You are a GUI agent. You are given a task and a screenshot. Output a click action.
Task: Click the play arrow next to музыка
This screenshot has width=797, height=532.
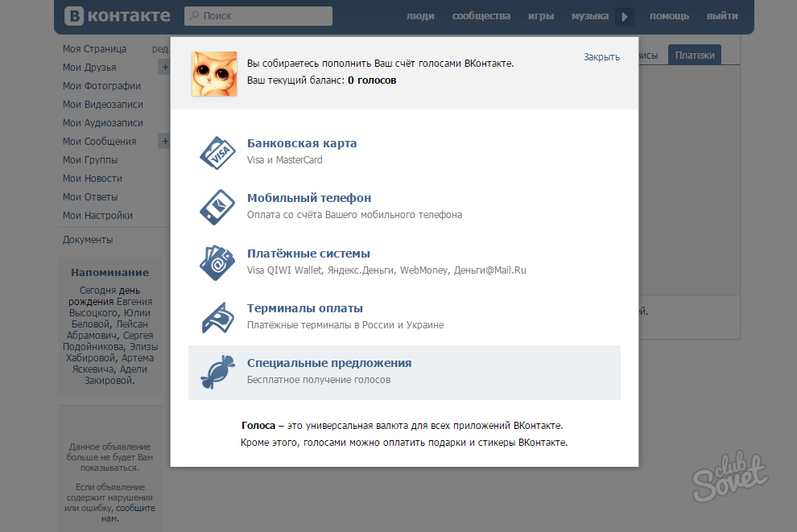(624, 16)
